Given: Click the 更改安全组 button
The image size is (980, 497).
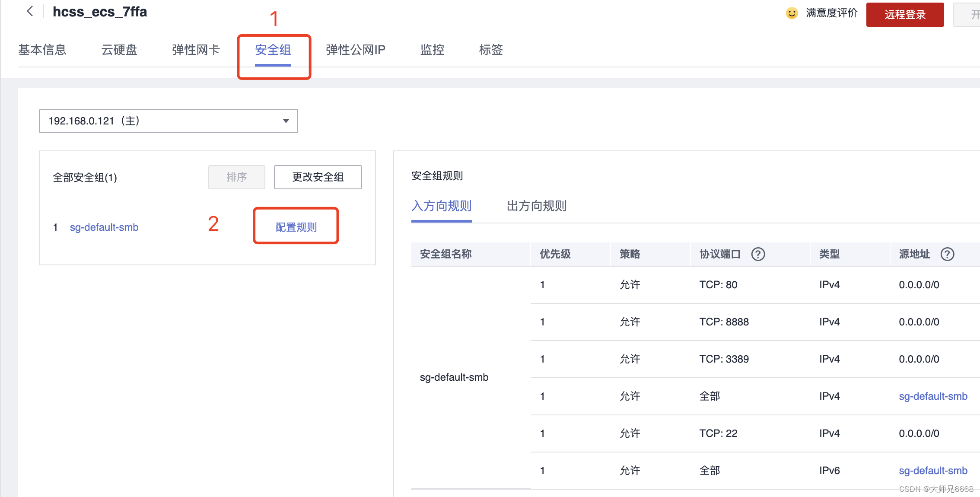Looking at the screenshot, I should [x=318, y=177].
